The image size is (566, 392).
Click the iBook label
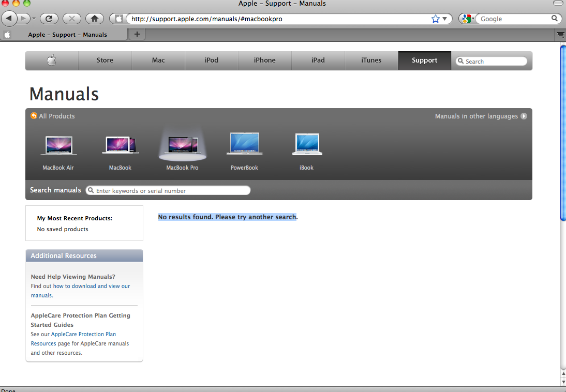point(306,168)
